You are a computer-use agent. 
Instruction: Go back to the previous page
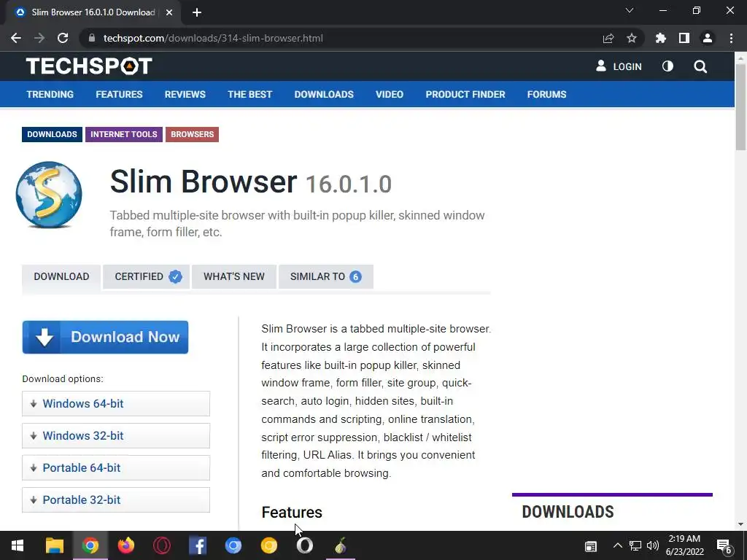[x=16, y=38]
